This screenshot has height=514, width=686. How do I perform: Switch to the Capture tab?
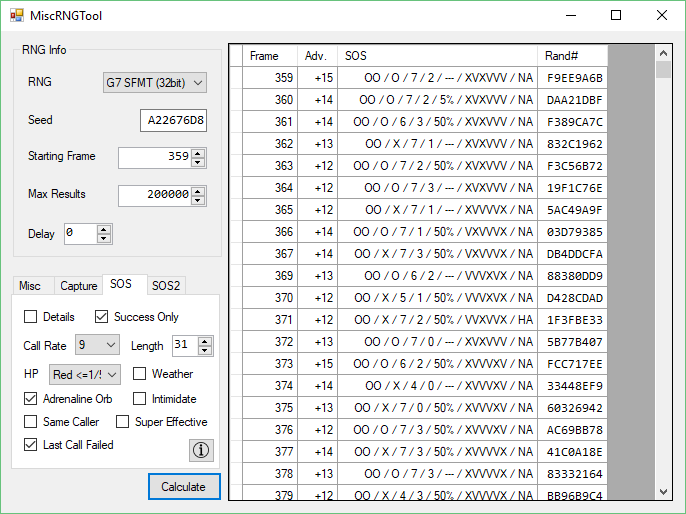pyautogui.click(x=79, y=286)
